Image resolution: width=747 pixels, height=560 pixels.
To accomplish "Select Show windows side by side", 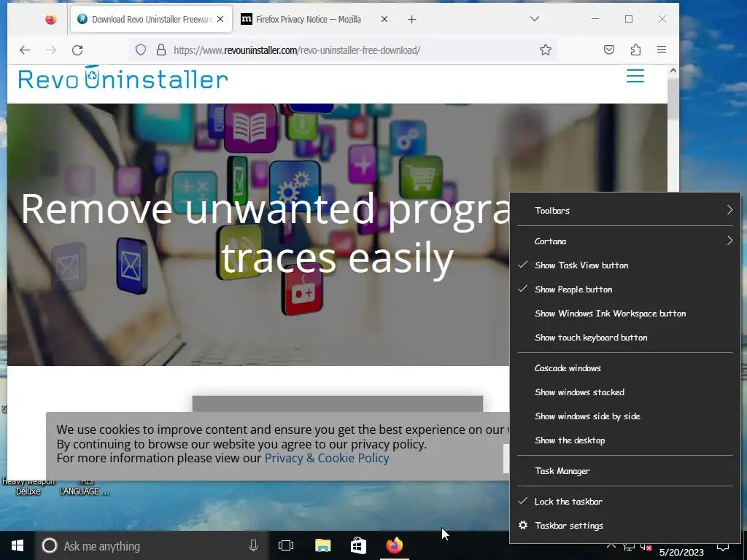I will click(x=624, y=416).
